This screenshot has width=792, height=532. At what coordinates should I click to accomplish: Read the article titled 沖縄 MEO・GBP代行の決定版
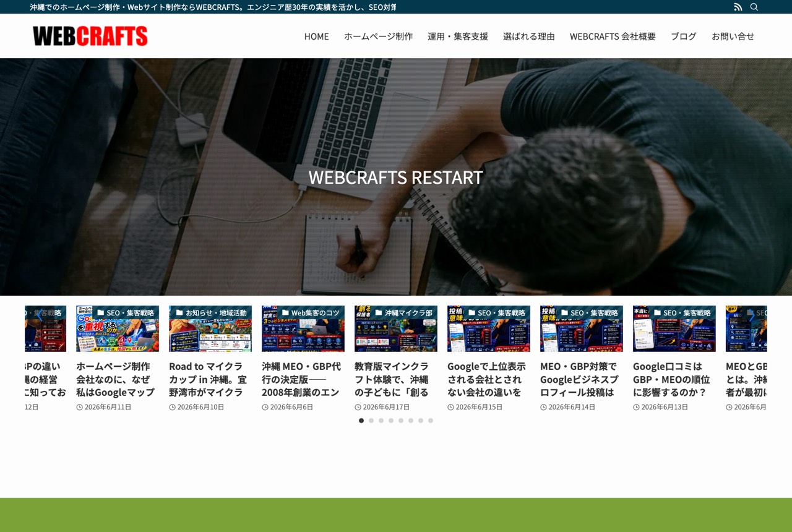coord(302,379)
